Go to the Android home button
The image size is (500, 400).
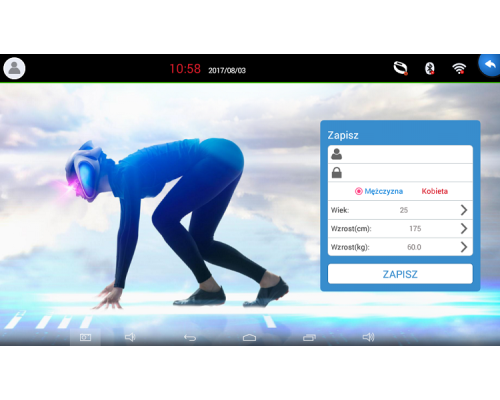point(249,338)
